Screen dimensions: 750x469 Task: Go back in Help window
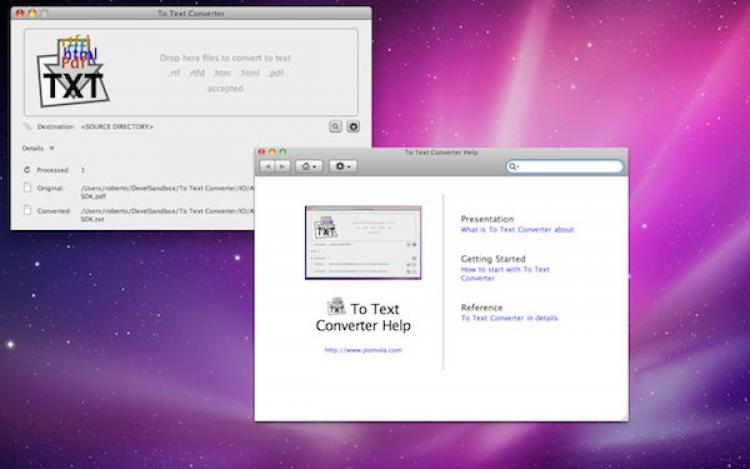pyautogui.click(x=267, y=166)
